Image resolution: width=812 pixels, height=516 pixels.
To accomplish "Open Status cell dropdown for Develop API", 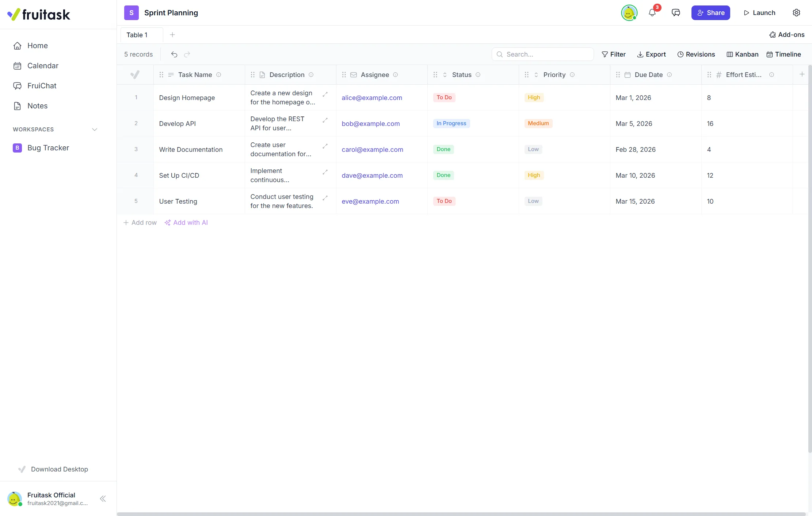I will (x=451, y=123).
